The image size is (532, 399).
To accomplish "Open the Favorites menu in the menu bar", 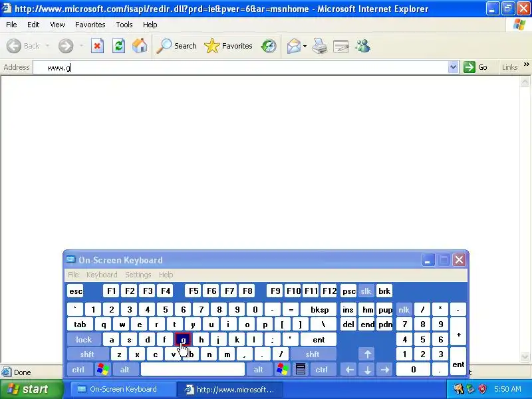I will 90,25.
